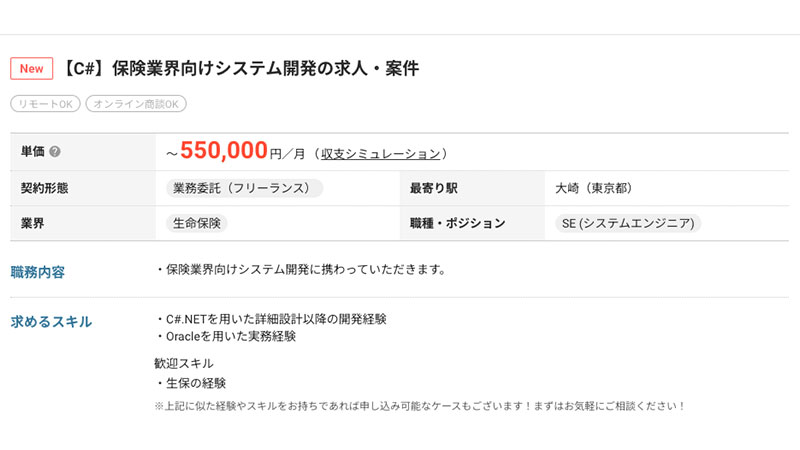Screen dimensions: 800x450
Task: Click the 職種・ポジション label cell
Action: pos(457,223)
